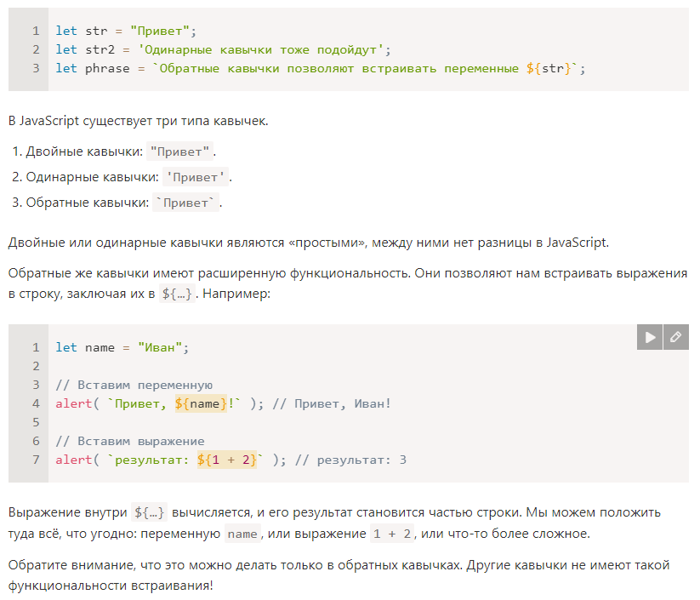Click the text 'В JavaScript существует три типа кавычек'
Viewport: 700px width, 600px height.
138,121
